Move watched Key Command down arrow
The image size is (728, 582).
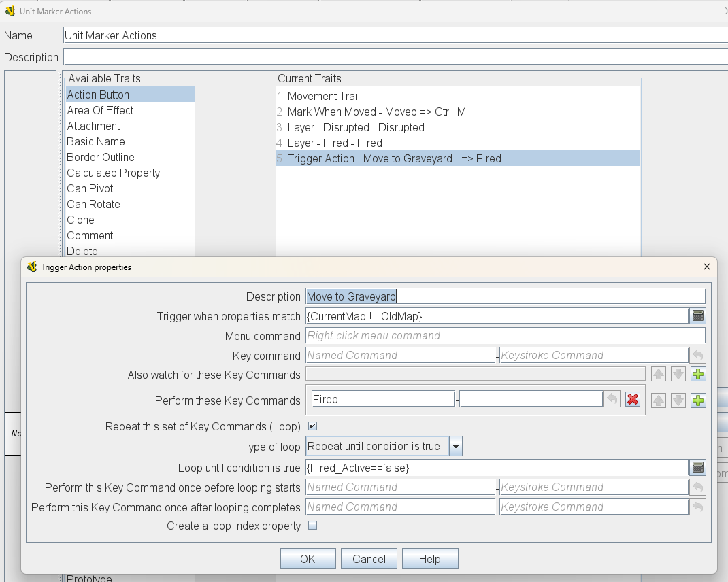678,374
